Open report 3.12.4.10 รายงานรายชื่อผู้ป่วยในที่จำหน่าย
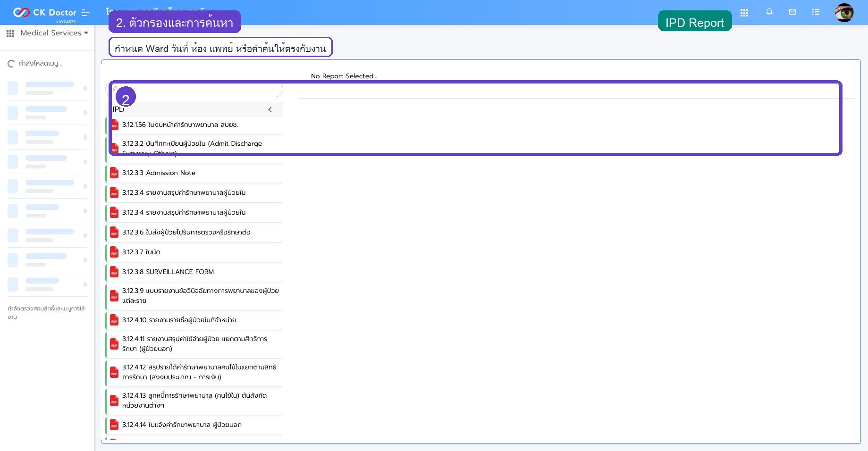The image size is (868, 451). coord(194,320)
